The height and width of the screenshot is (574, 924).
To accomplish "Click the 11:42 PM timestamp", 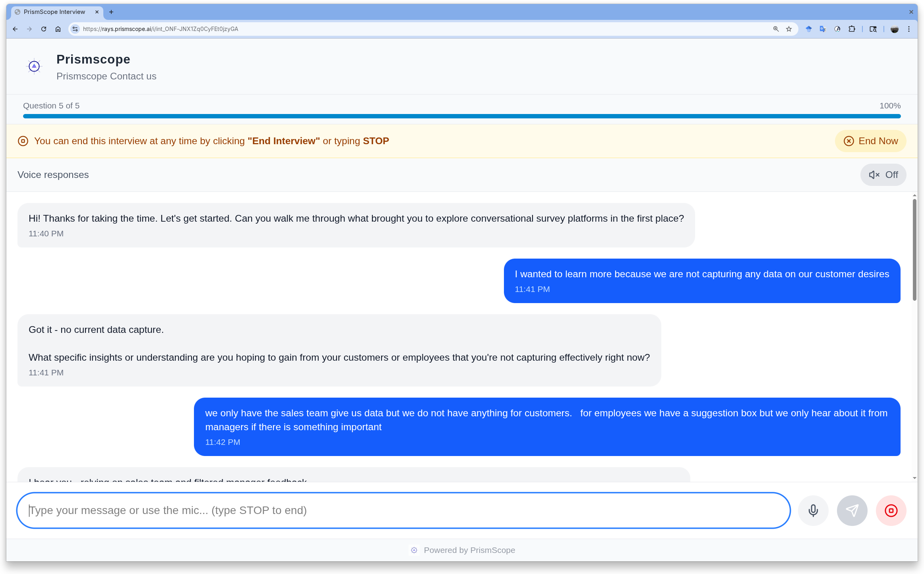I will click(x=223, y=442).
